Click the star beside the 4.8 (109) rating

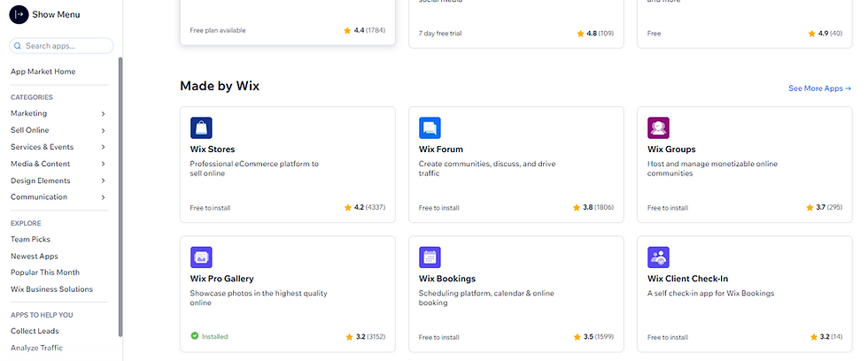581,33
